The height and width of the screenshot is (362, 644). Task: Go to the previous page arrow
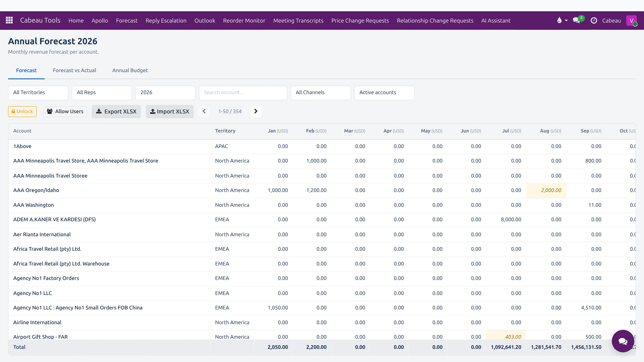[x=204, y=111]
